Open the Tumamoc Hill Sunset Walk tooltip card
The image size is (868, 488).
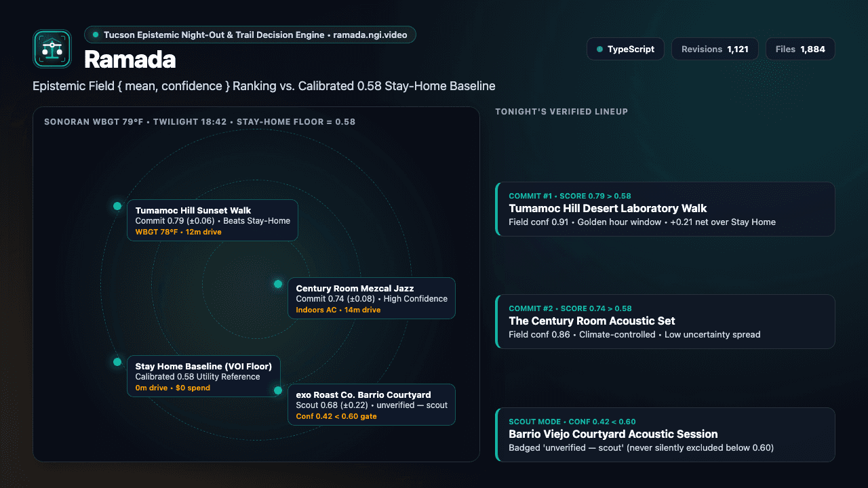(x=212, y=220)
